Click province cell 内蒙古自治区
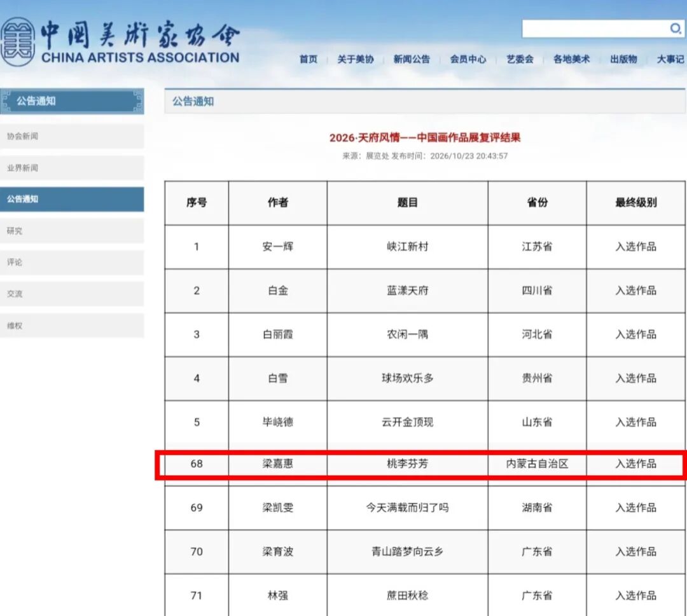This screenshot has height=616, width=687. (x=537, y=464)
